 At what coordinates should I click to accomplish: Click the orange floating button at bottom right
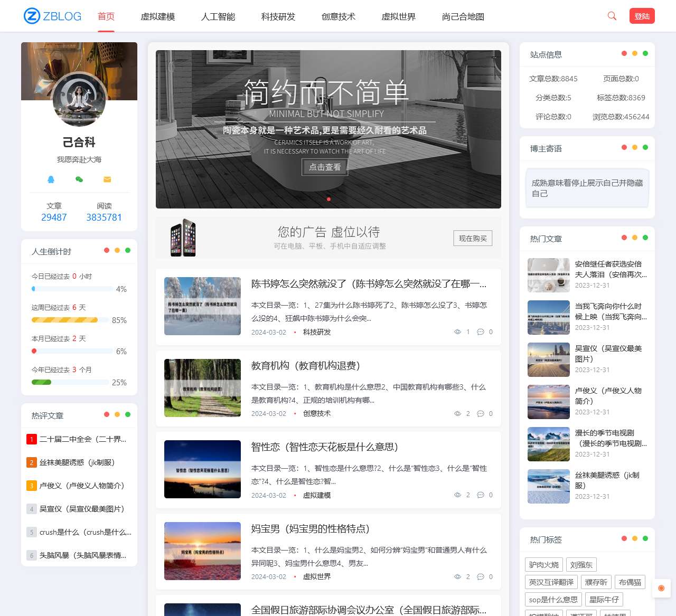(x=661, y=588)
